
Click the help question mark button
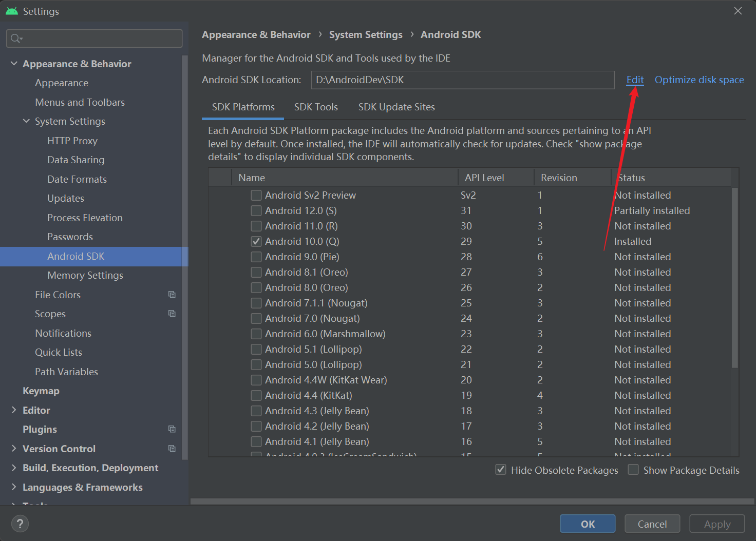(x=20, y=524)
